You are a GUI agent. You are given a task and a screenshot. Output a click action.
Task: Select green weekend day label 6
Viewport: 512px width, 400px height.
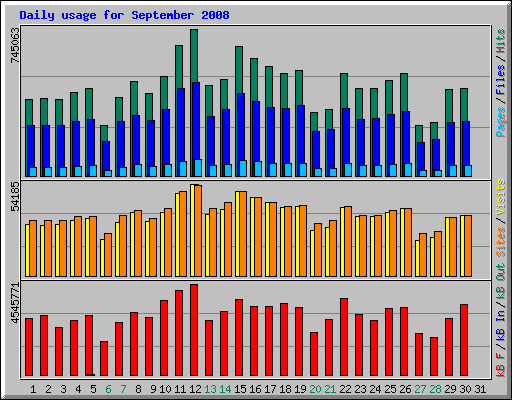(x=108, y=389)
